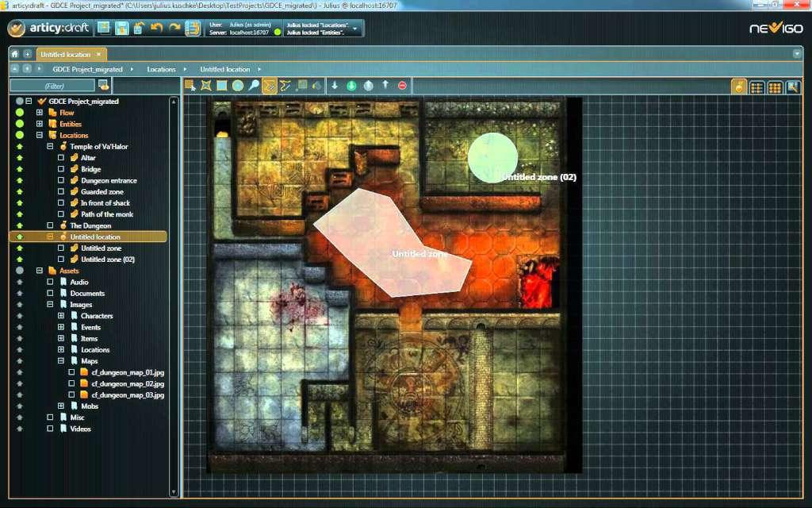Select the image placement tool
Image resolution: width=812 pixels, height=508 pixels.
point(301,86)
